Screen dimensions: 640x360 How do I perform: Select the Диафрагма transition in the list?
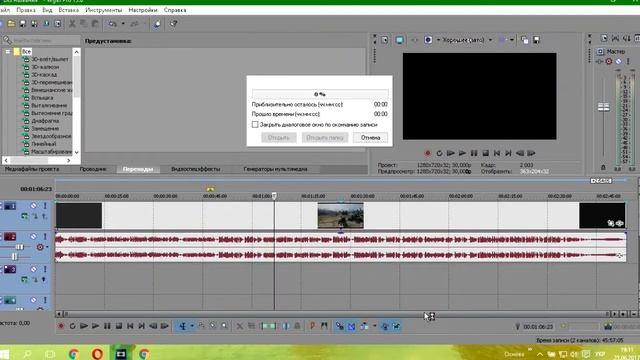click(x=45, y=121)
